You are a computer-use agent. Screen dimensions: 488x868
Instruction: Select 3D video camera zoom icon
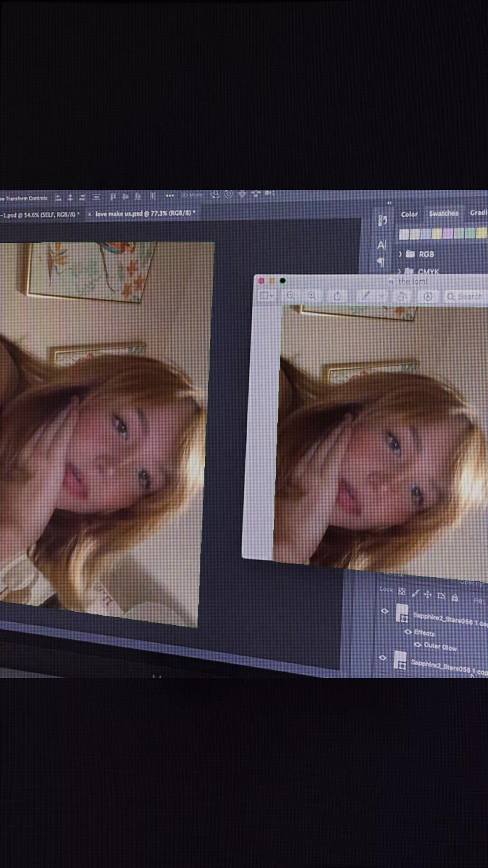(270, 193)
